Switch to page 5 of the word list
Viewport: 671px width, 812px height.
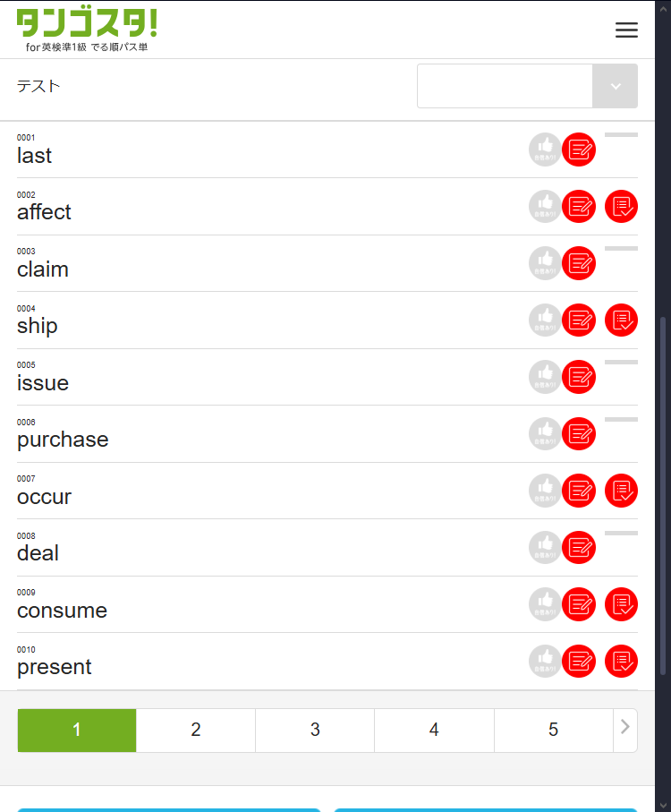pyautogui.click(x=553, y=731)
